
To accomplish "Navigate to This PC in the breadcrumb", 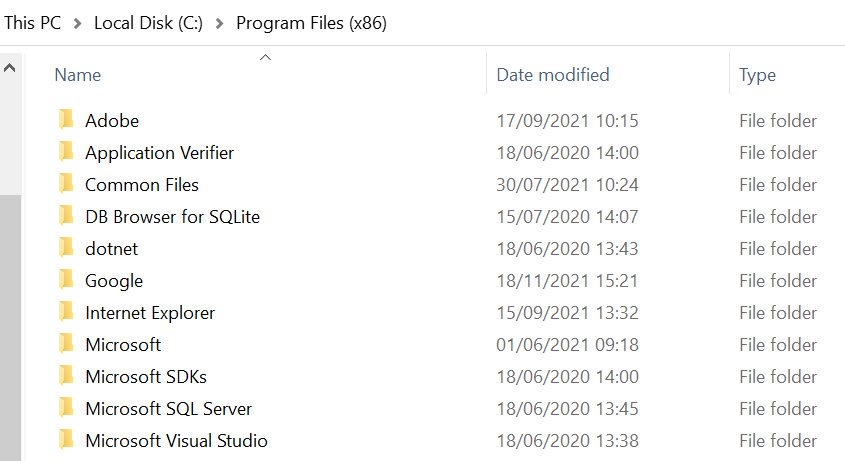I will click(32, 23).
